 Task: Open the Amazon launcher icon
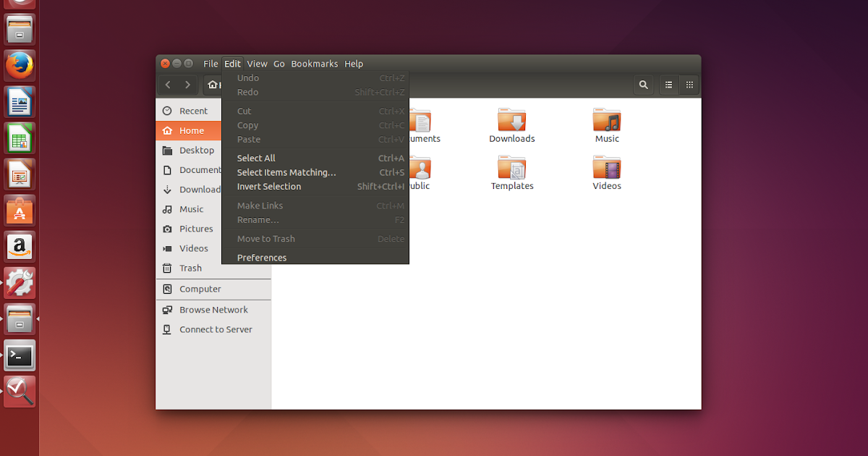point(18,246)
